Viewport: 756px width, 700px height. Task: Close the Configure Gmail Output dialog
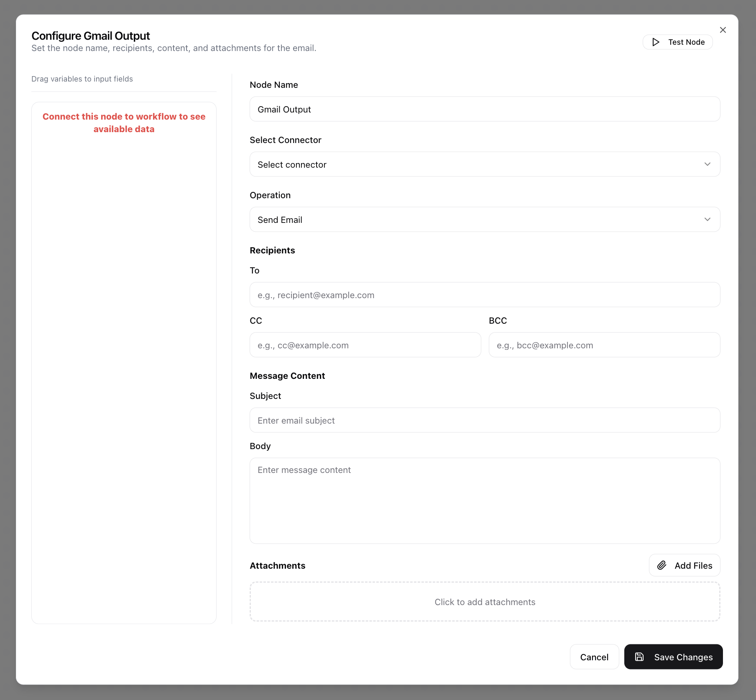click(723, 30)
